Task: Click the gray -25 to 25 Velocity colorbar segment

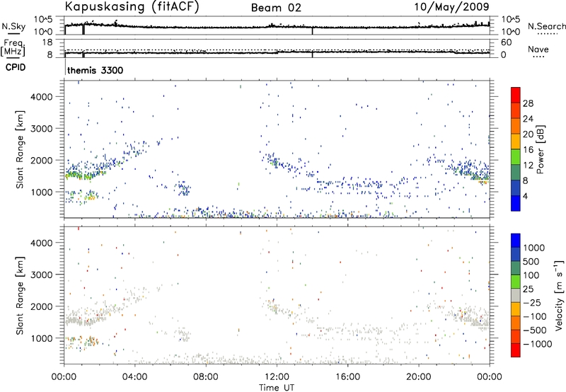Action: 516,295
